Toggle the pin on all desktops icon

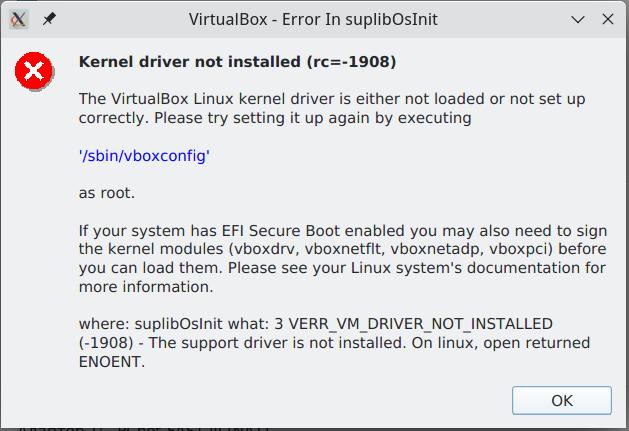(x=49, y=19)
